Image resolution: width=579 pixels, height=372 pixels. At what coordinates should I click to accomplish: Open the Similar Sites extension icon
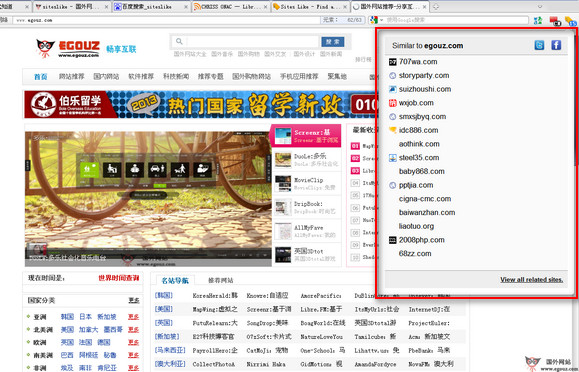tap(570, 21)
